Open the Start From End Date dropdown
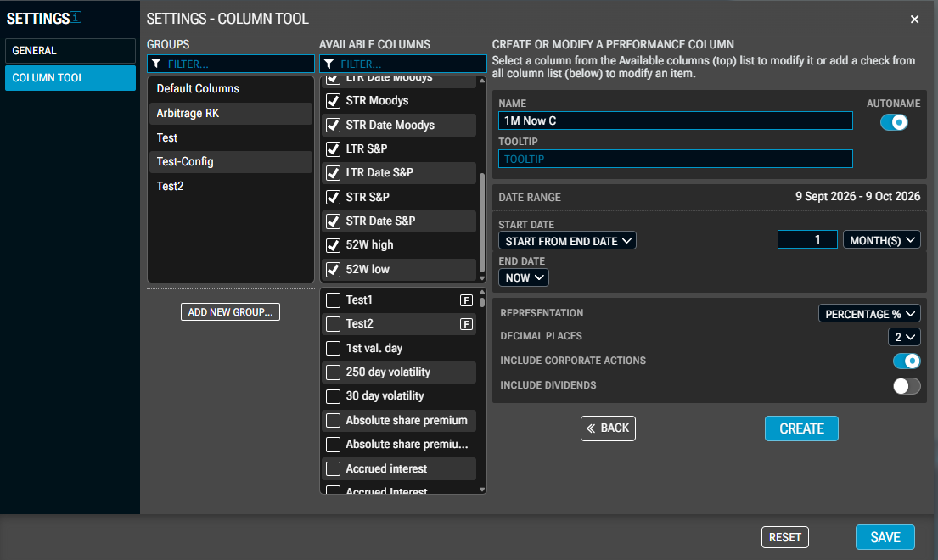 click(x=567, y=241)
